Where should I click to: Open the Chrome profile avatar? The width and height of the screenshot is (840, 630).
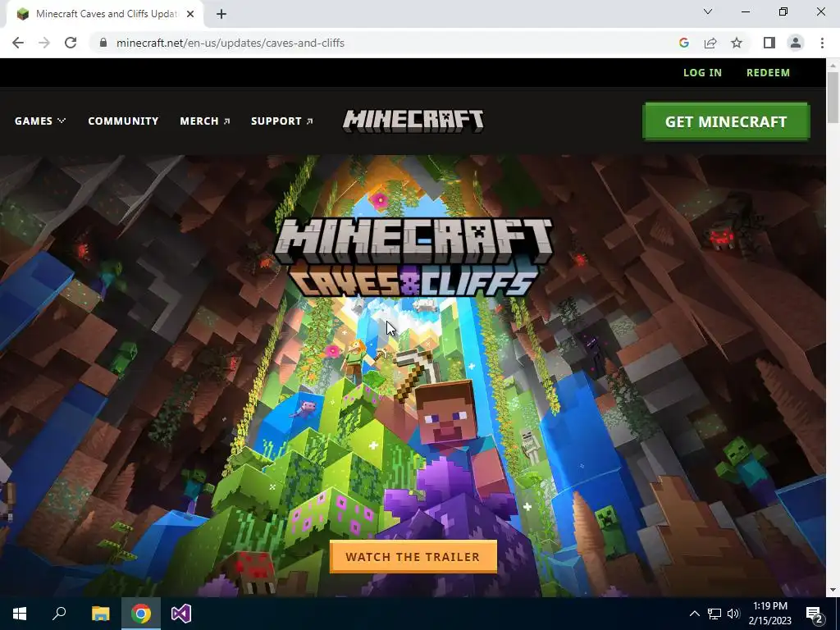pos(796,43)
